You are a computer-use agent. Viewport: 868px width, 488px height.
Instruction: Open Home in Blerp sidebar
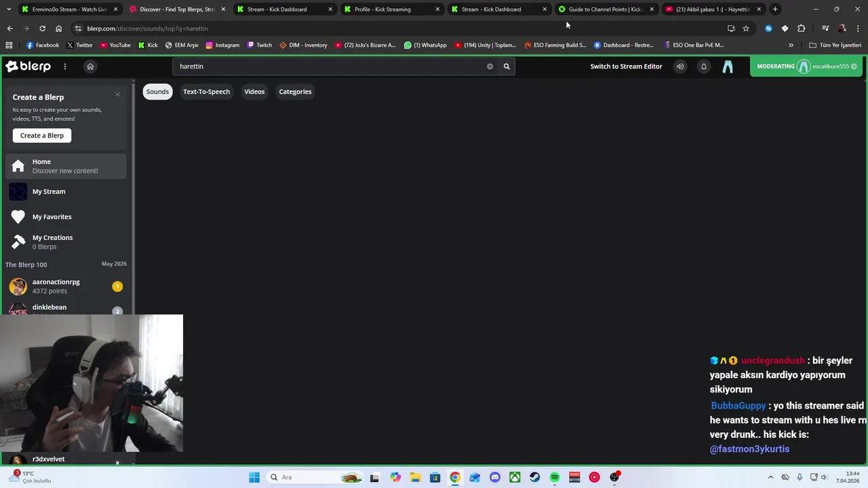tap(66, 166)
